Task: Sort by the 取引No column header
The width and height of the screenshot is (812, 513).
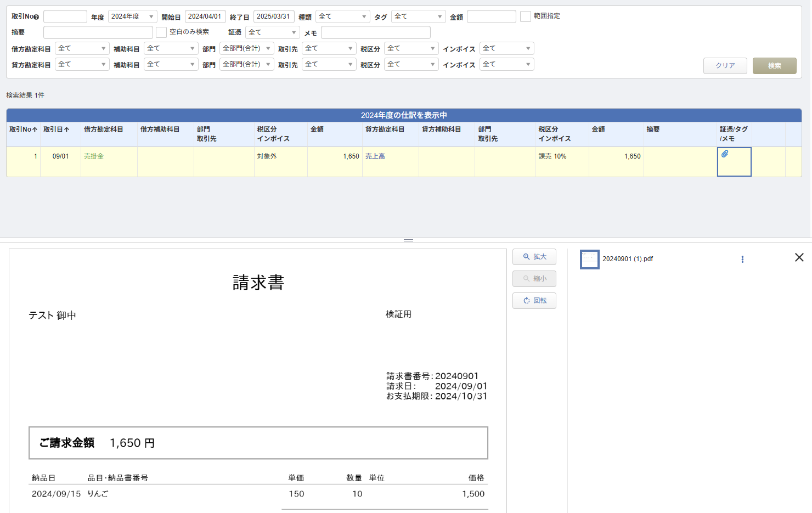Action: [x=23, y=129]
